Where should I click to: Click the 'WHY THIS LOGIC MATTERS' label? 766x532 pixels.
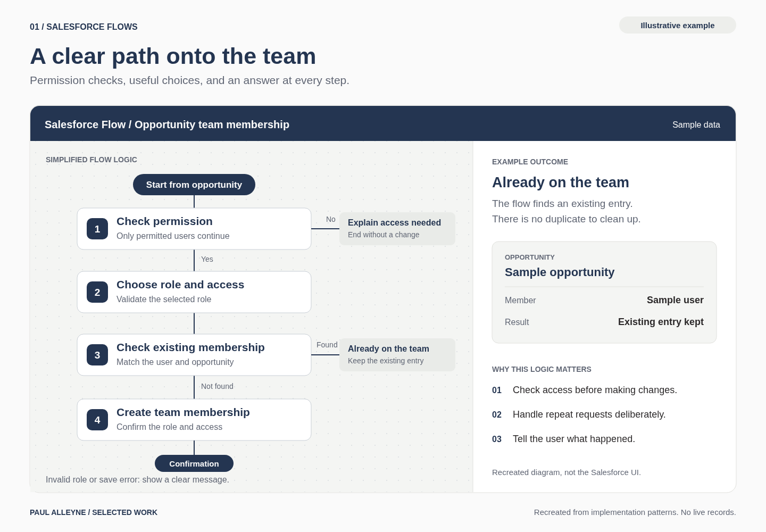point(542,369)
